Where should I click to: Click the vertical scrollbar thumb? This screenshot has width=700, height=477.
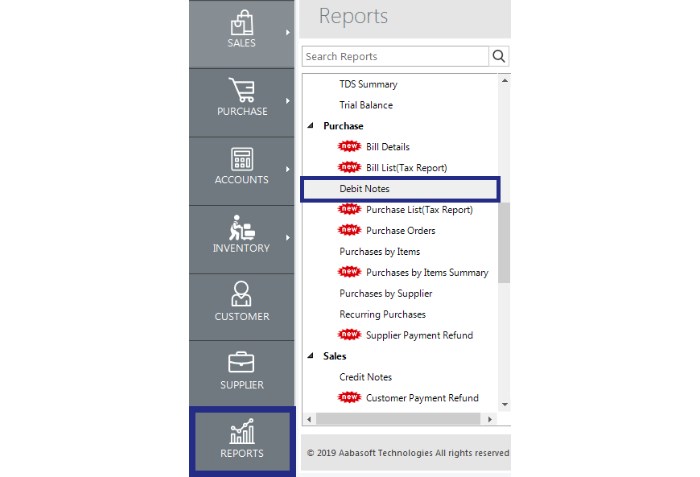coord(504,243)
